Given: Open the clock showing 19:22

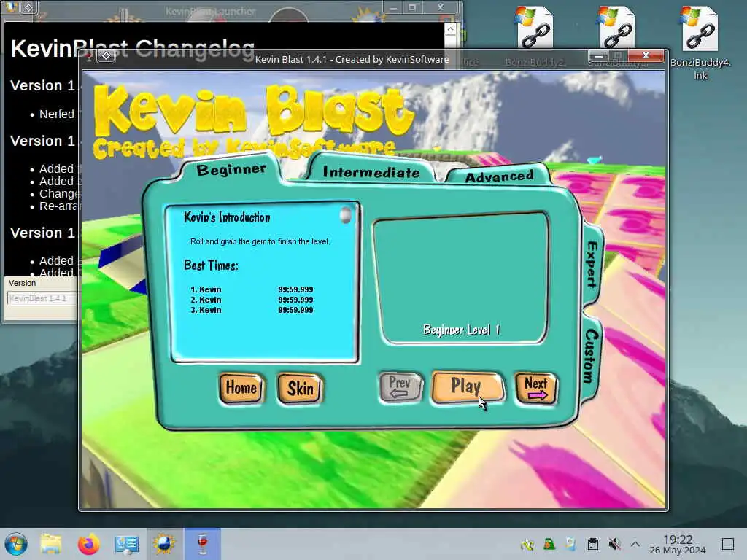Looking at the screenshot, I should click(678, 544).
